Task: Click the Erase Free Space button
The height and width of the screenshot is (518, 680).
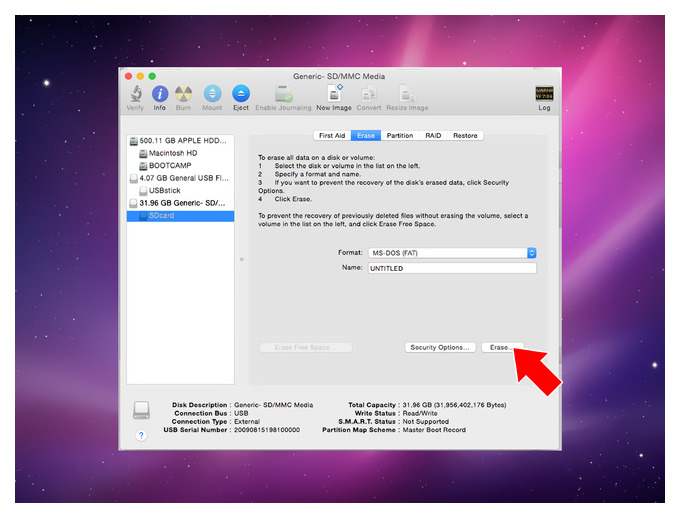Action: (305, 348)
